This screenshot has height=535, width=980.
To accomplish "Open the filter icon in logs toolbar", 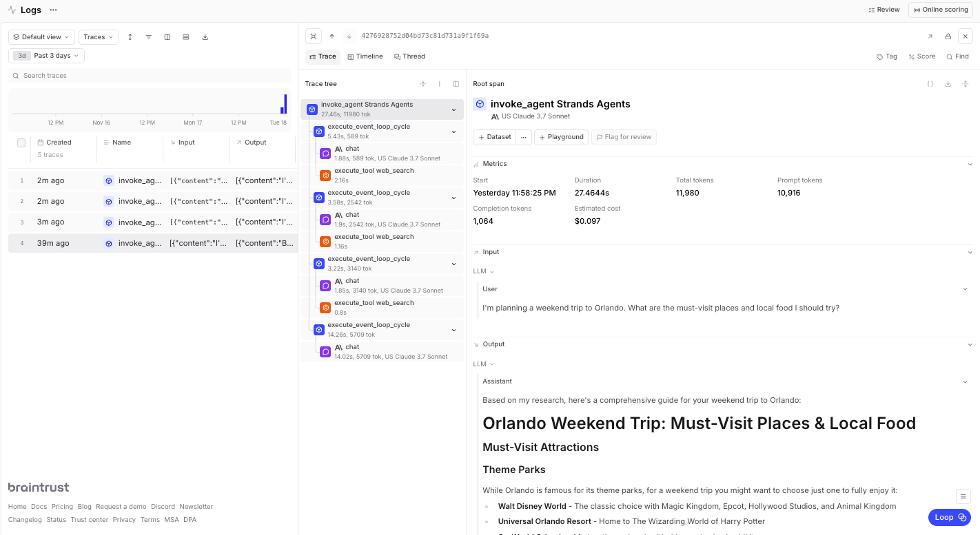I will pyautogui.click(x=149, y=37).
